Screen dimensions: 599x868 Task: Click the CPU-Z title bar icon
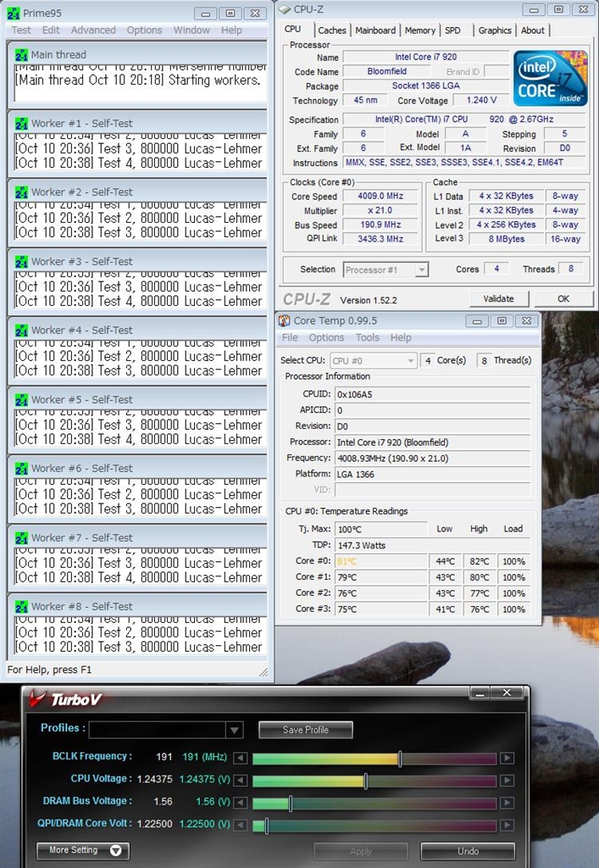[x=285, y=9]
